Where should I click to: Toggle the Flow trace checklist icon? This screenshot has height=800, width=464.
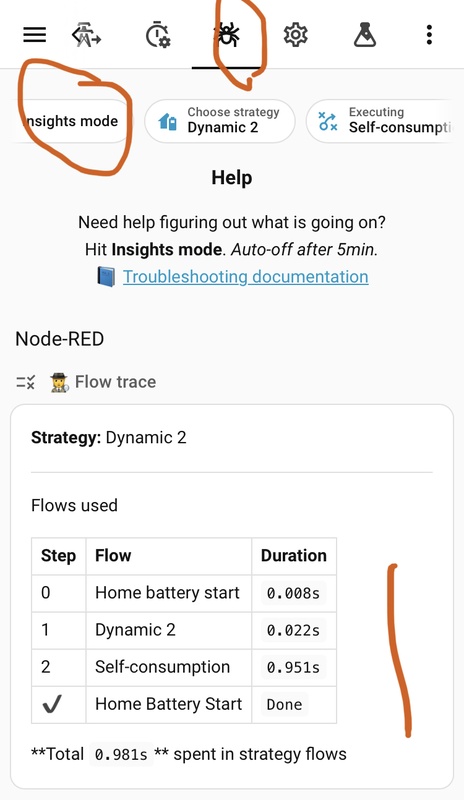coord(26,382)
